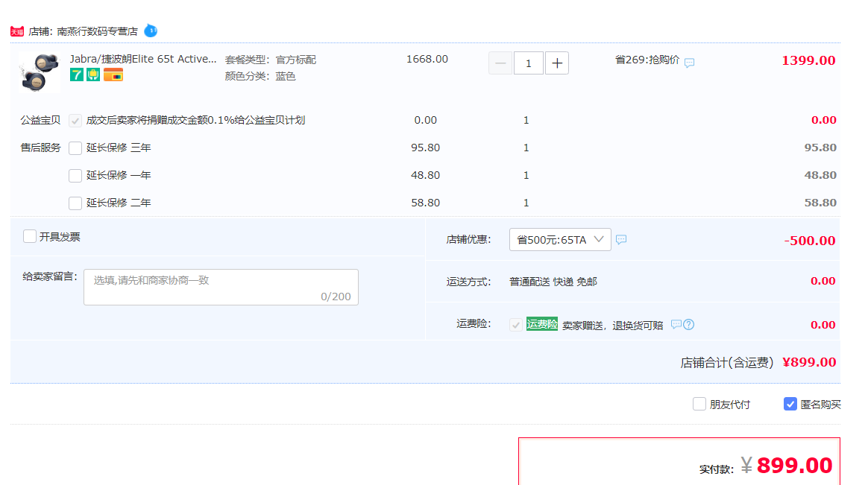This screenshot has width=868, height=485.
Task: Enable the 开具发票 invoice checkbox
Action: pos(30,237)
